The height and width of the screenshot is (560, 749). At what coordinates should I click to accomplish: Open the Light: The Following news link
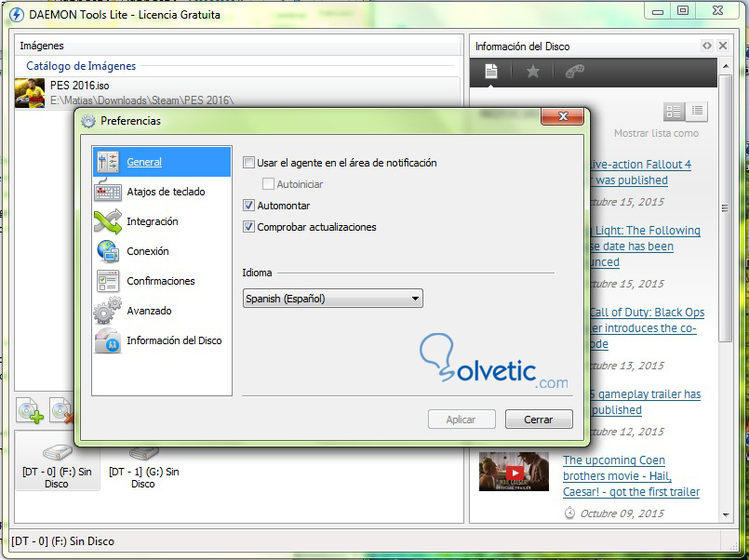coord(645,247)
